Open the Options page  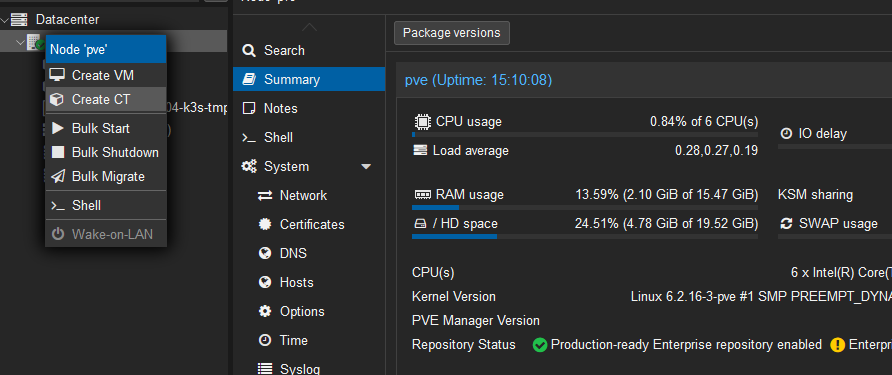(x=309, y=311)
